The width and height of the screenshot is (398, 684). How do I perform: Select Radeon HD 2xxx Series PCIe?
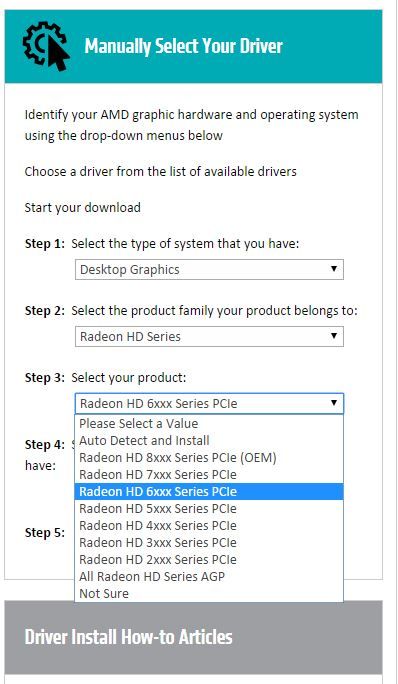209,560
